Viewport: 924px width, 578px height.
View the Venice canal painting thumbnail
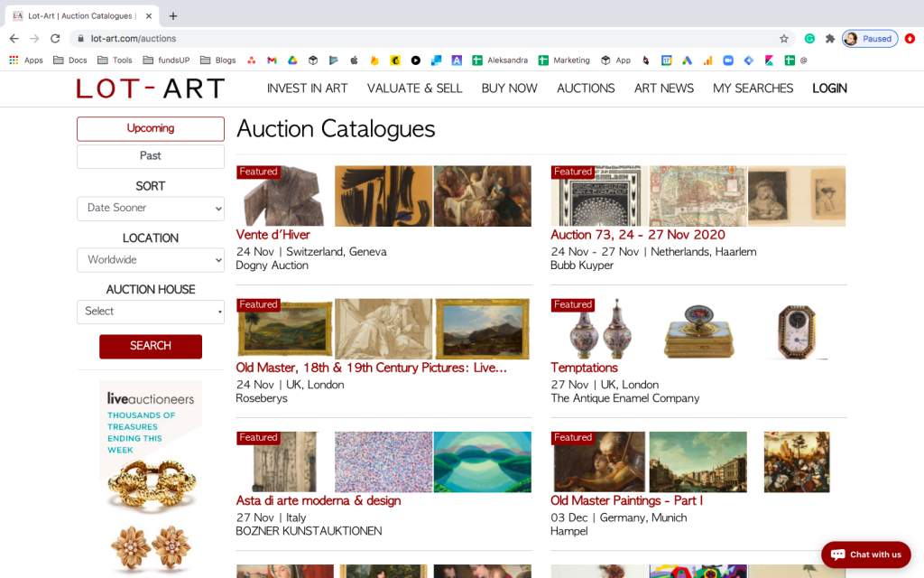click(x=698, y=461)
